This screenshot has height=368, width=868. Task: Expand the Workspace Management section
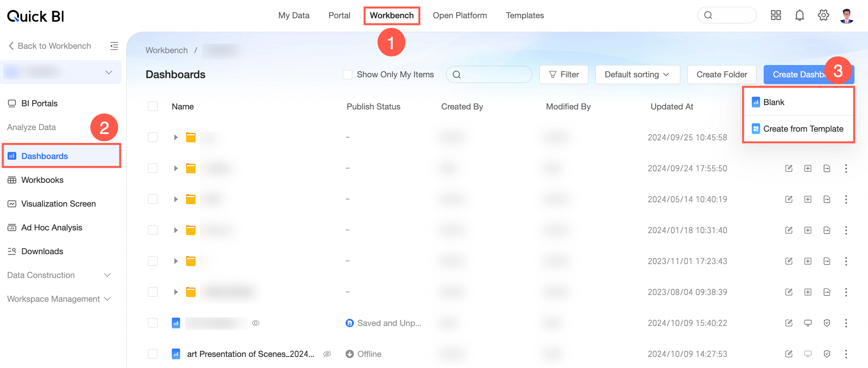coord(59,299)
